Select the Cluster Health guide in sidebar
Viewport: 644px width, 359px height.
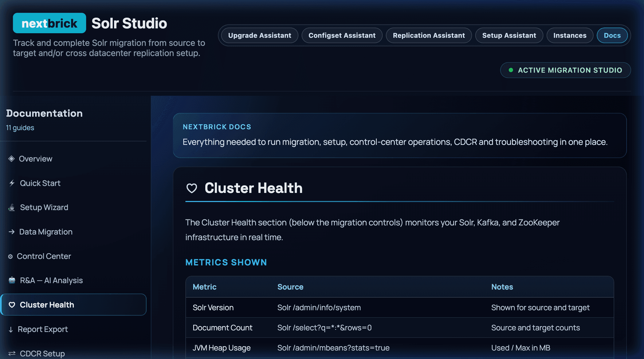click(73, 305)
